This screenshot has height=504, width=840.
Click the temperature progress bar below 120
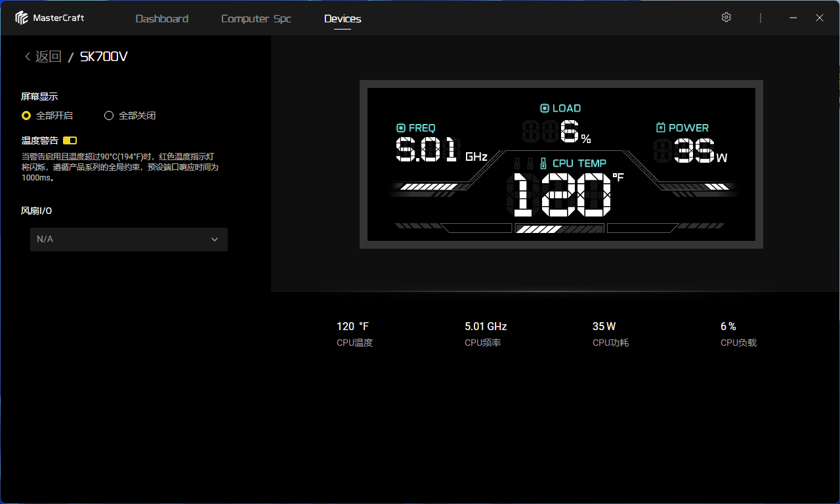point(559,228)
